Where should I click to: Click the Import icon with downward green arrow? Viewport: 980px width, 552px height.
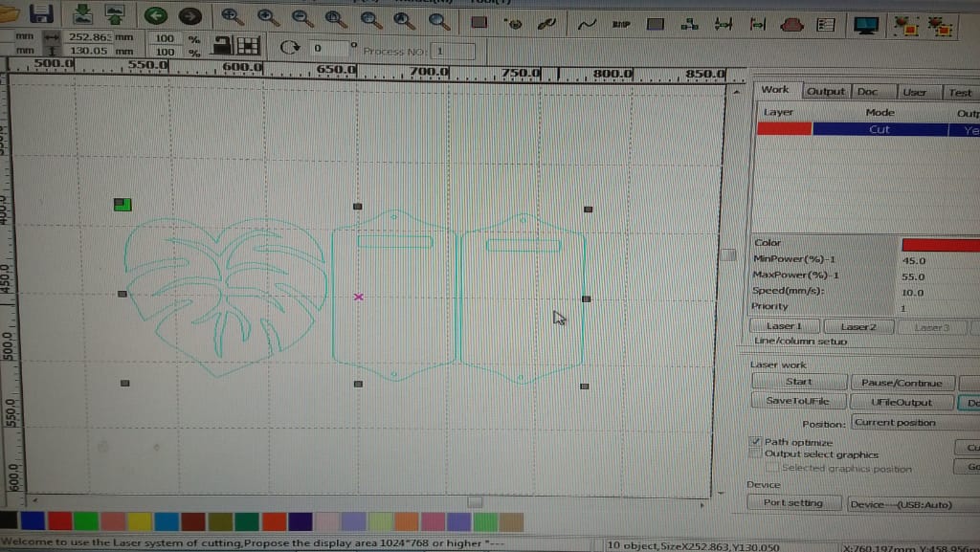click(x=82, y=13)
